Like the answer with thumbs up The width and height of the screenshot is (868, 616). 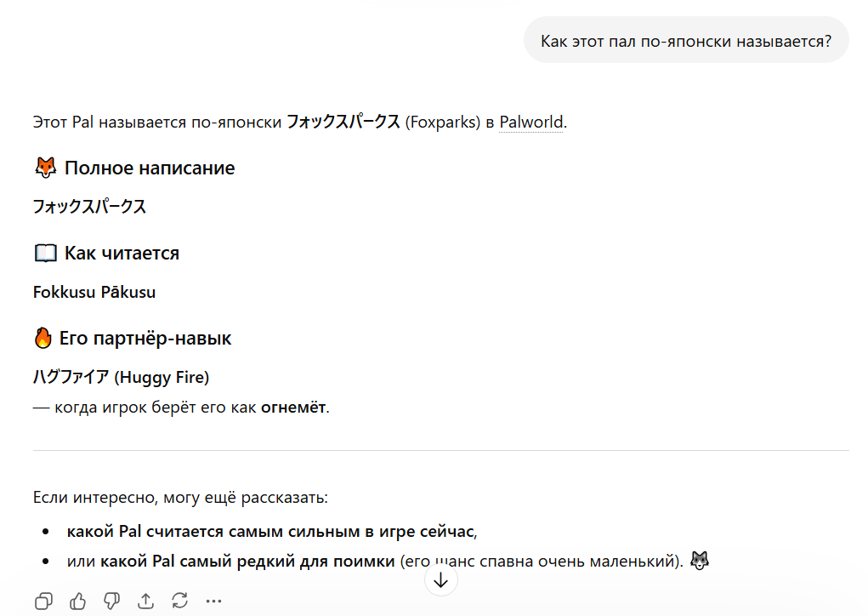tap(78, 601)
